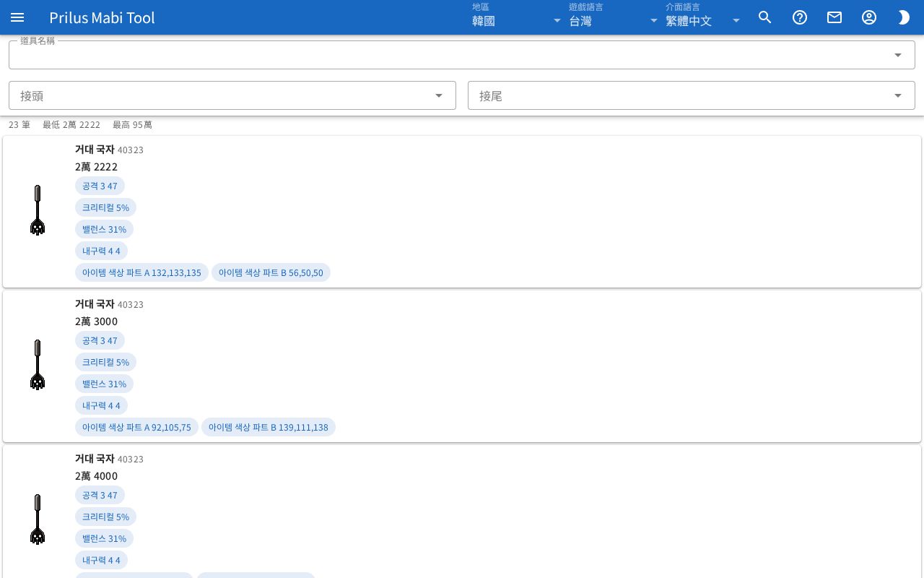Click the mail envelope icon
924x578 pixels.
point(834,17)
